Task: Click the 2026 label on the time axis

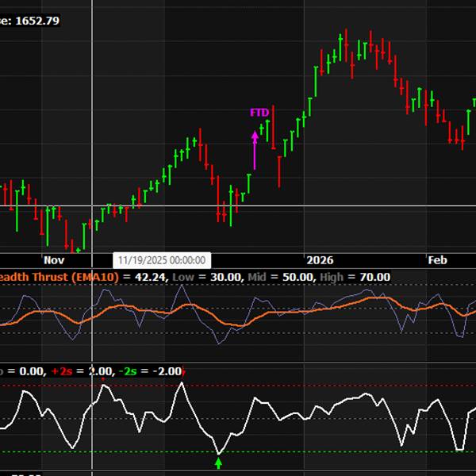Action: point(320,260)
